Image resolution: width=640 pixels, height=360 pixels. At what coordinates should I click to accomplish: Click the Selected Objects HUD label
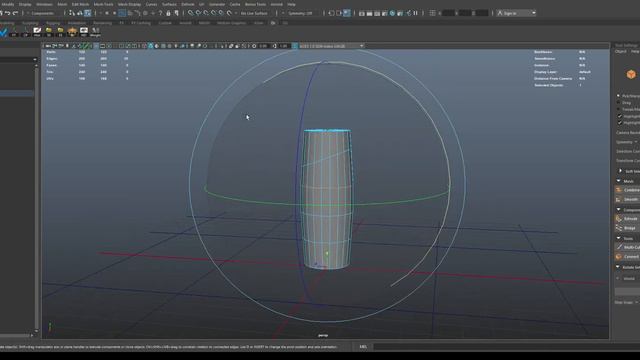[x=549, y=85]
